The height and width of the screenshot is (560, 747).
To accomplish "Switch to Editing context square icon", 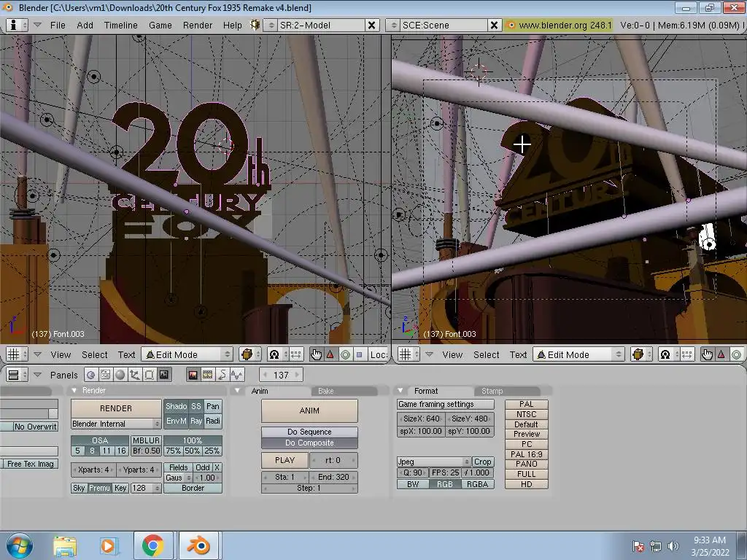I will (149, 375).
